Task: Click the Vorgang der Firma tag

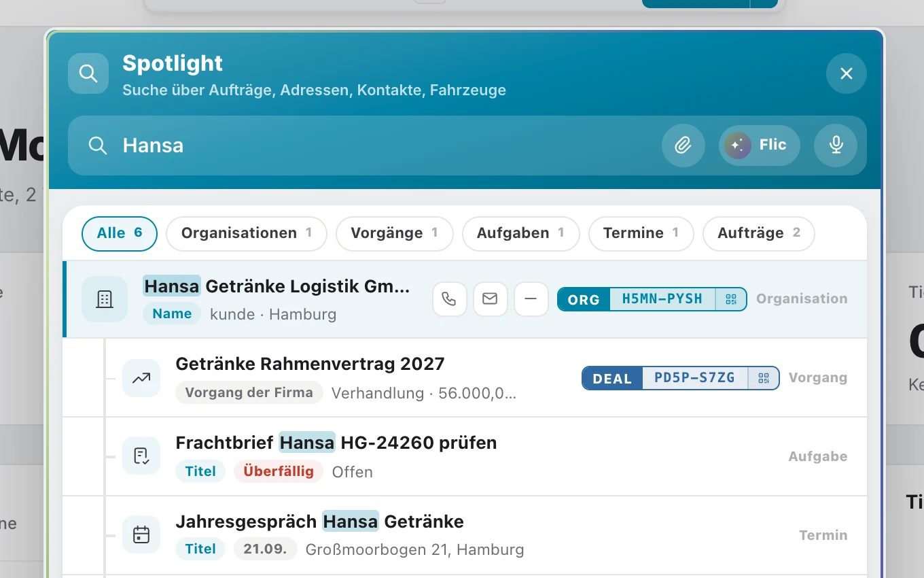Action: (249, 392)
